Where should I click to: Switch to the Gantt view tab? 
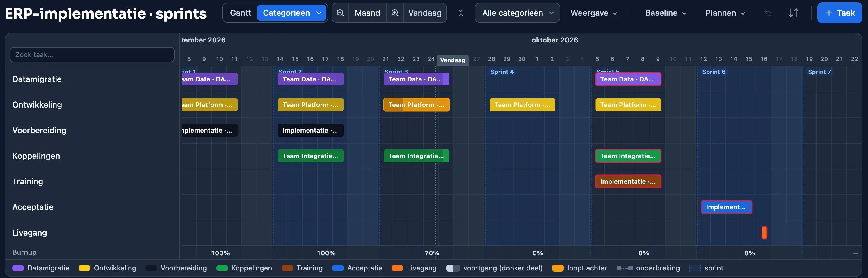pyautogui.click(x=241, y=13)
